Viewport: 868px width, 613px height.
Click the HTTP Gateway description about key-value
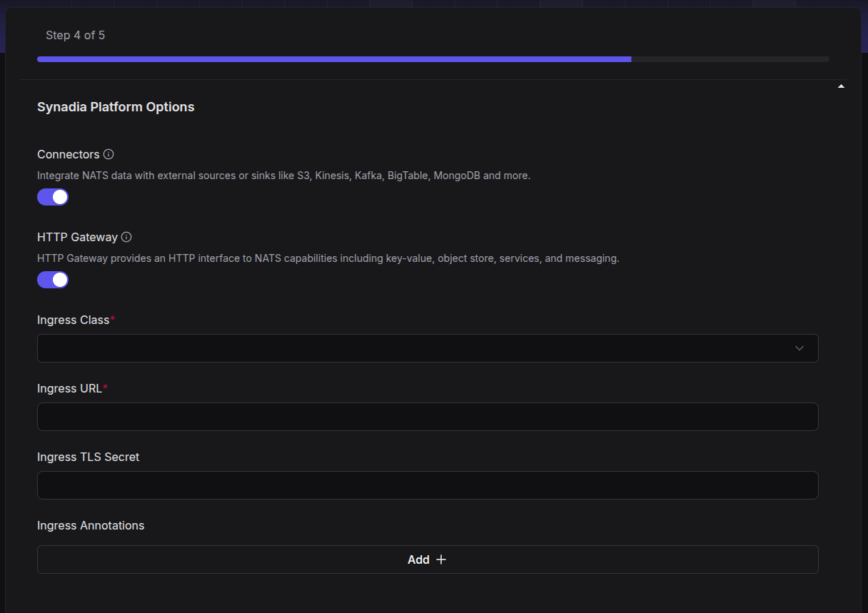click(x=328, y=258)
